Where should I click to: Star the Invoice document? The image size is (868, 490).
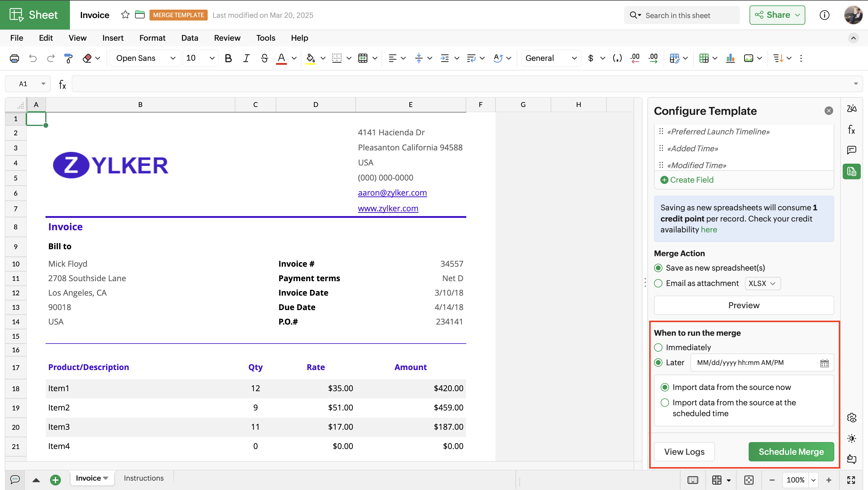tap(125, 15)
